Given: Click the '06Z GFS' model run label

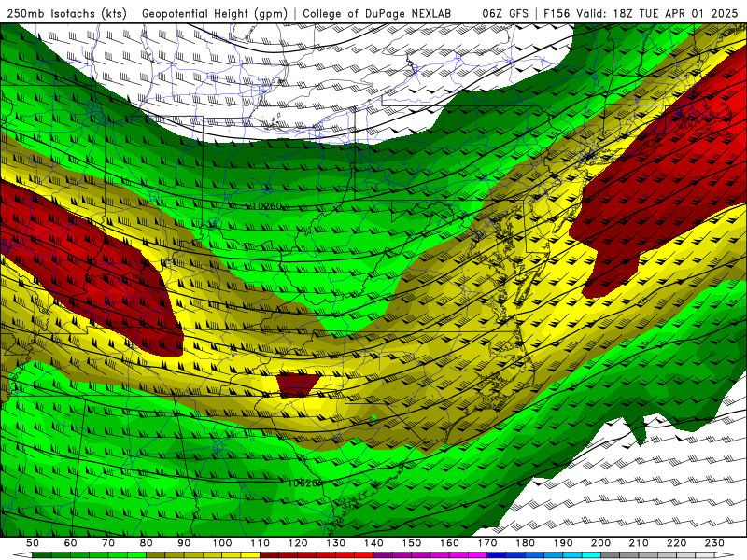Looking at the screenshot, I should point(505,14).
